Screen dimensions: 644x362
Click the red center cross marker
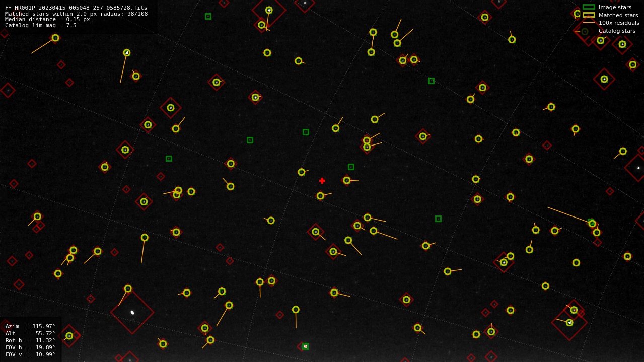[x=322, y=181]
